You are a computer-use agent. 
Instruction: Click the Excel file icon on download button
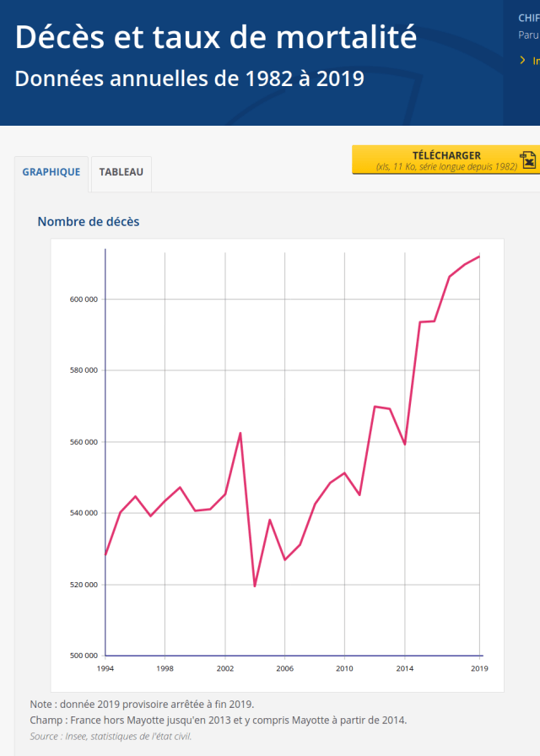[x=528, y=159]
